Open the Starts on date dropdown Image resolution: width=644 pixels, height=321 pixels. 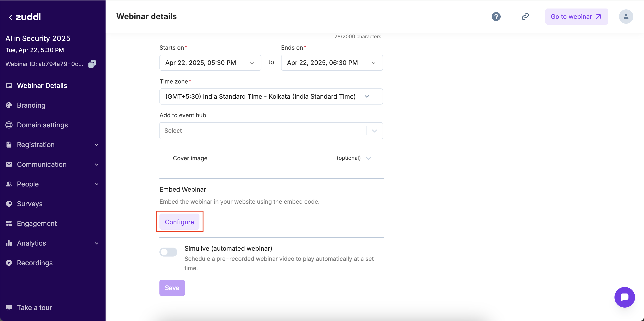click(210, 62)
